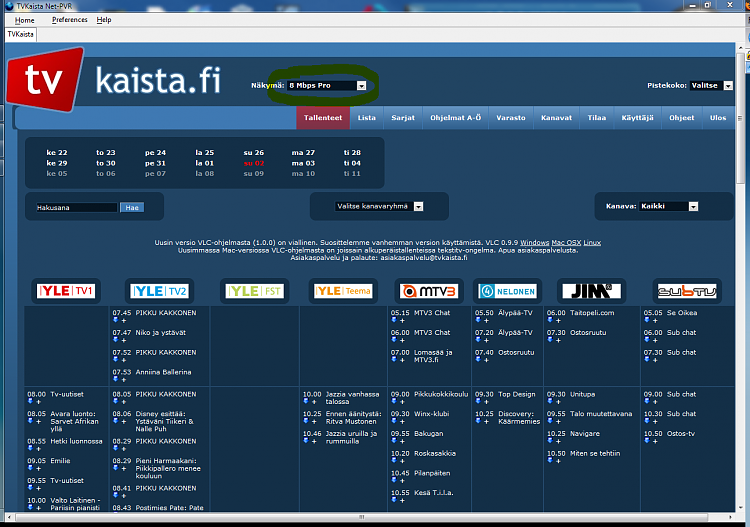Switch to the Sarjat tab
750x527 pixels.
pos(403,118)
